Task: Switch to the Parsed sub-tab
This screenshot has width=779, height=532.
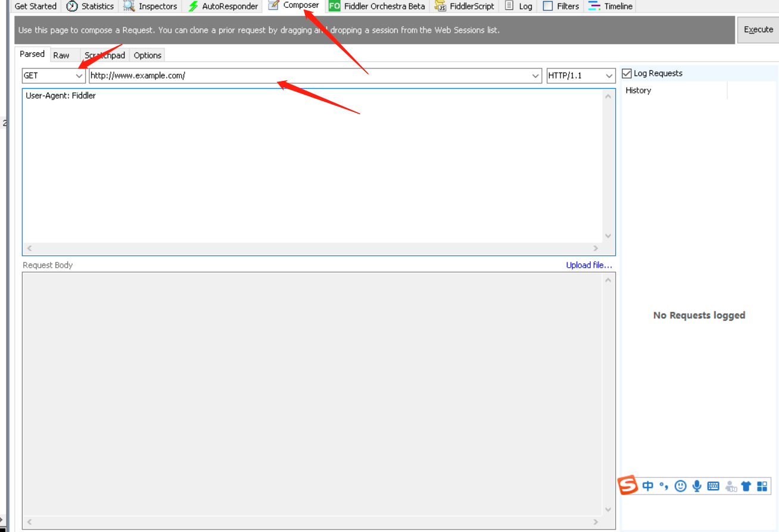Action: 32,54
